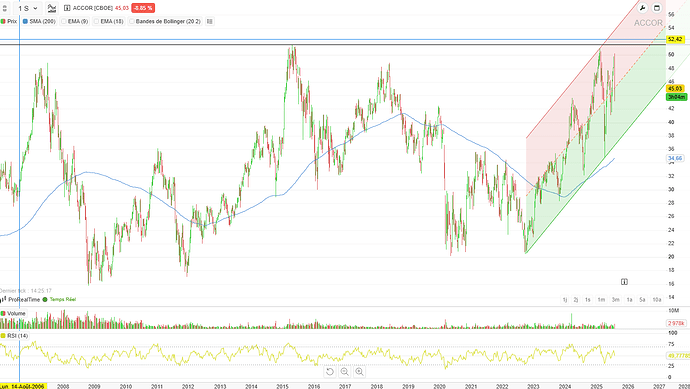Toggle the Volume panel legend
Screen dimensions: 690x389
click(13, 313)
